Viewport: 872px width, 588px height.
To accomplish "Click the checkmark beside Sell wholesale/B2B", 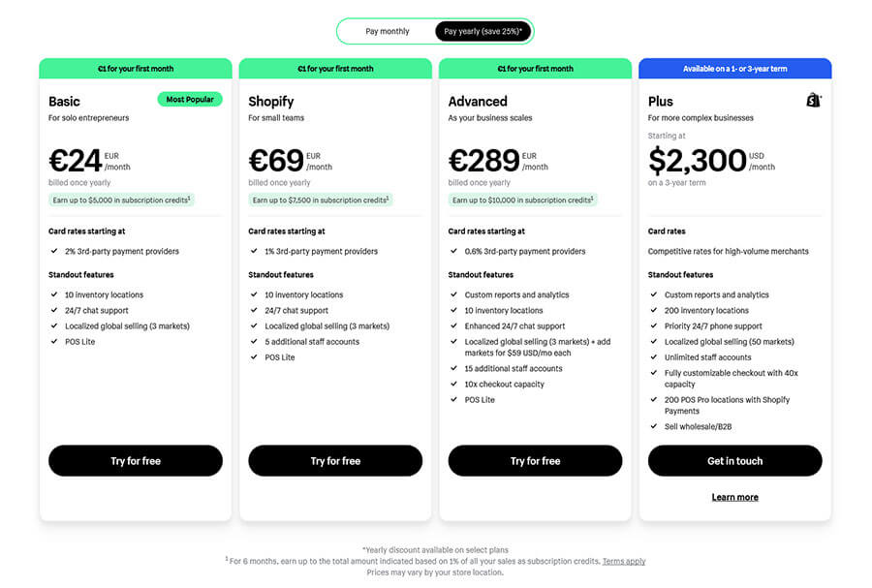I will pos(652,424).
